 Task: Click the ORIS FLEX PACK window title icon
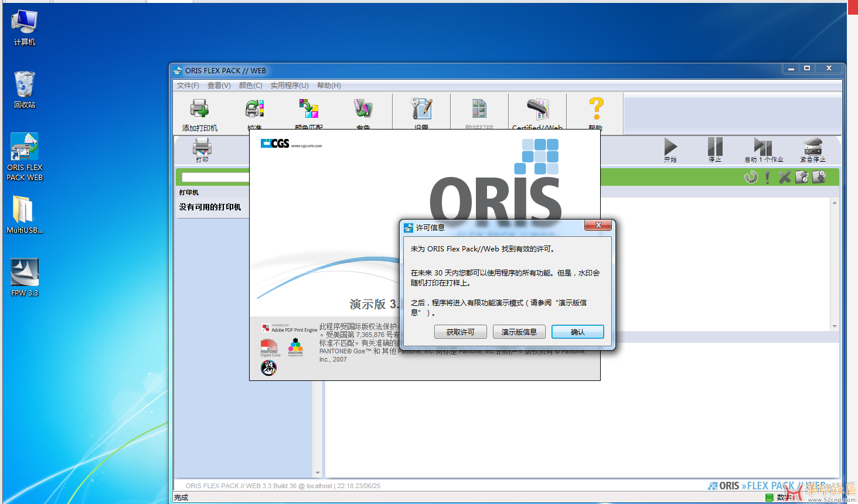point(178,71)
